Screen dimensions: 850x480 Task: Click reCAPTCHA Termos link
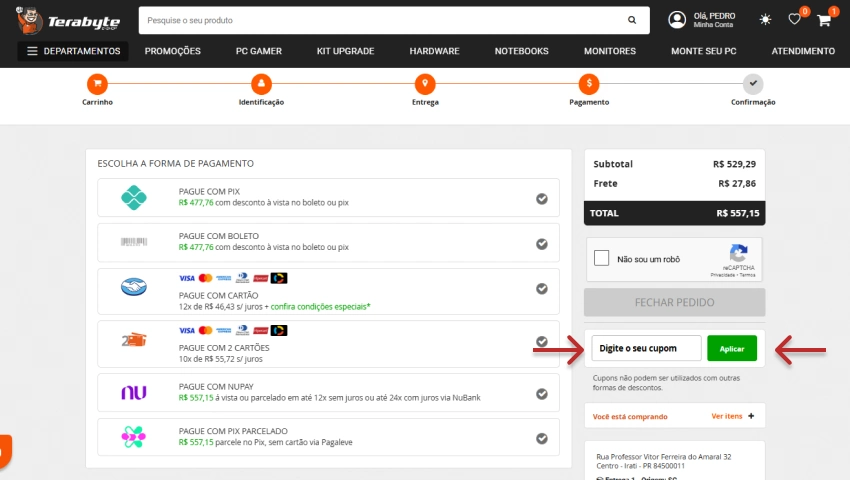click(x=748, y=275)
